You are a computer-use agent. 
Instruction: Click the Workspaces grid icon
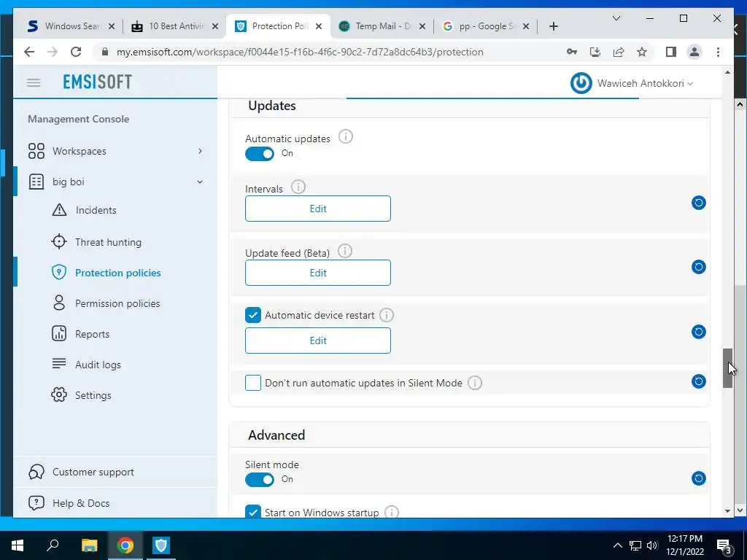pyautogui.click(x=36, y=151)
